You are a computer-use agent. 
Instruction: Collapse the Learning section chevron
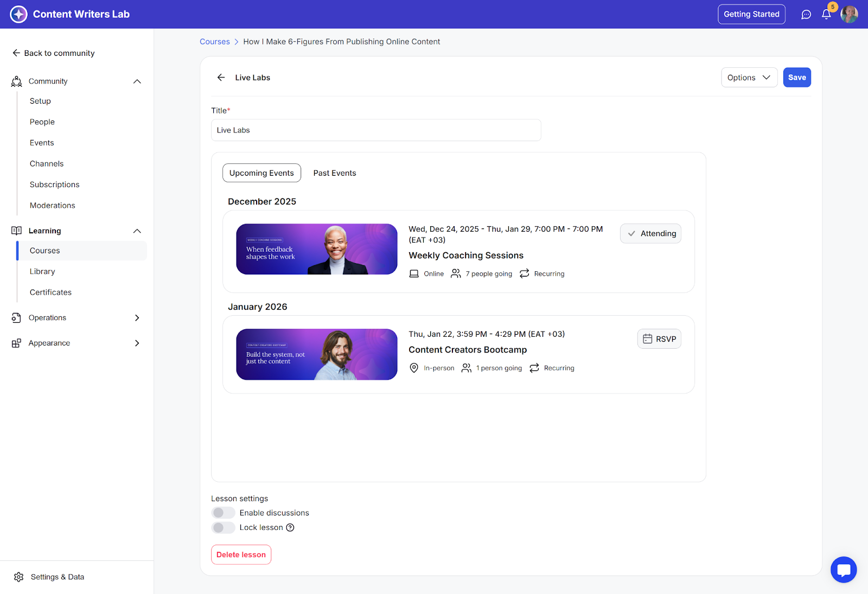click(x=137, y=231)
